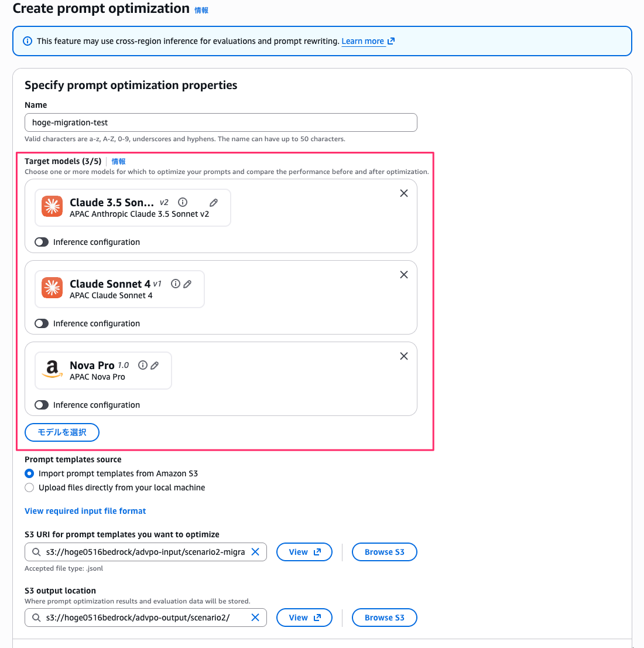Select Import prompt templates from Amazon S3

[x=29, y=473]
